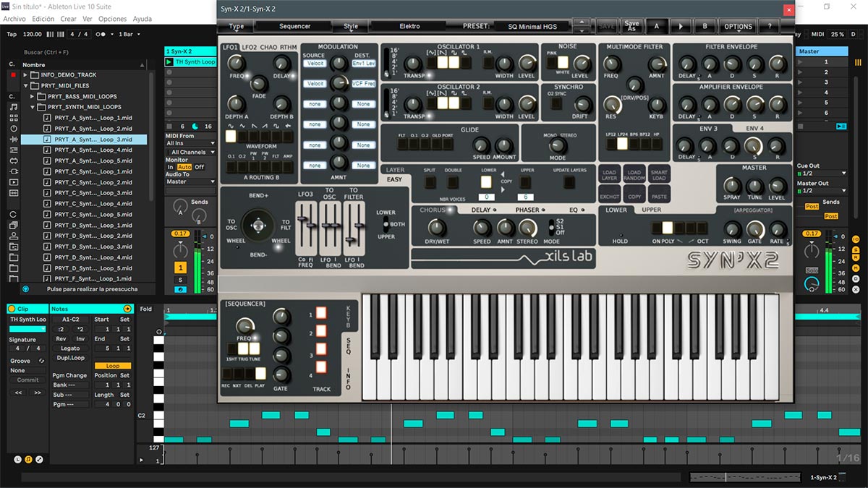Launch the TH Synth Loop clip play icon
The image size is (868, 488).
click(x=169, y=62)
